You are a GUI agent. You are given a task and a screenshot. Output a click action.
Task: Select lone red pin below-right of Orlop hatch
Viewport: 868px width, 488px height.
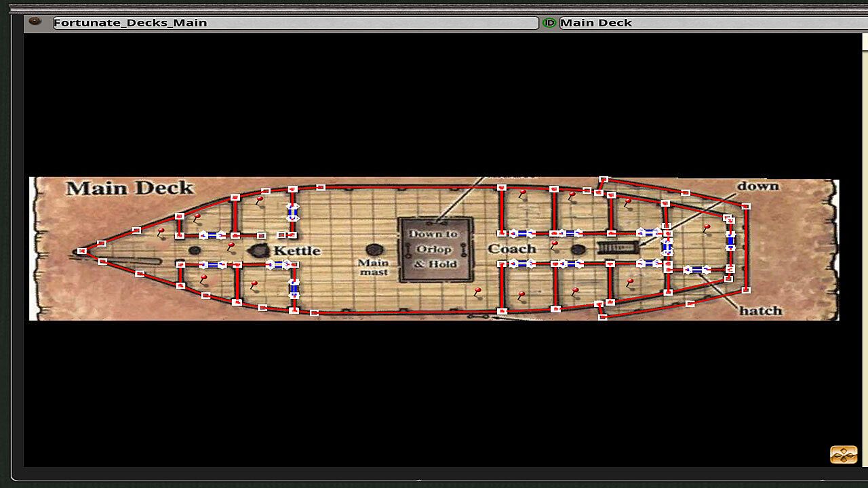pos(478,292)
